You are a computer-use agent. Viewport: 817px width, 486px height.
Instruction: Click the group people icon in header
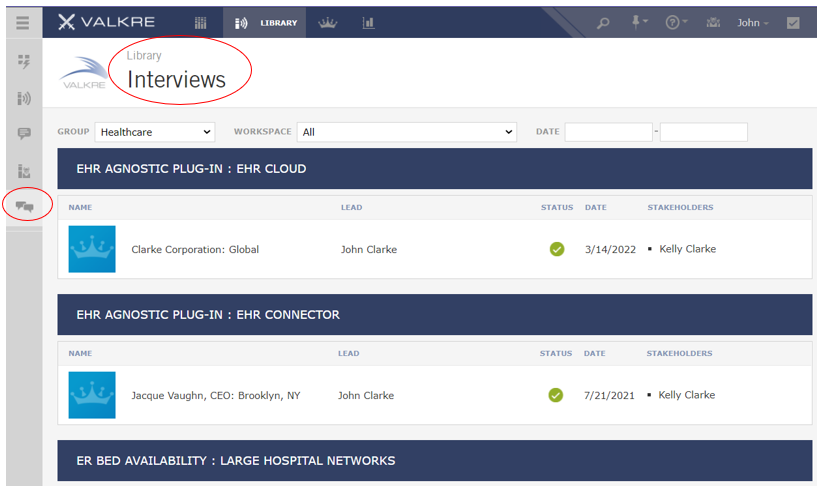[713, 22]
